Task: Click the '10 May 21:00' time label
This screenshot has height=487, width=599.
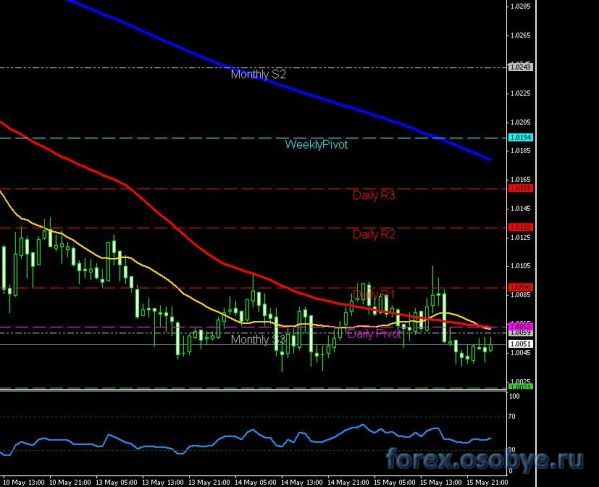Action: [x=70, y=482]
